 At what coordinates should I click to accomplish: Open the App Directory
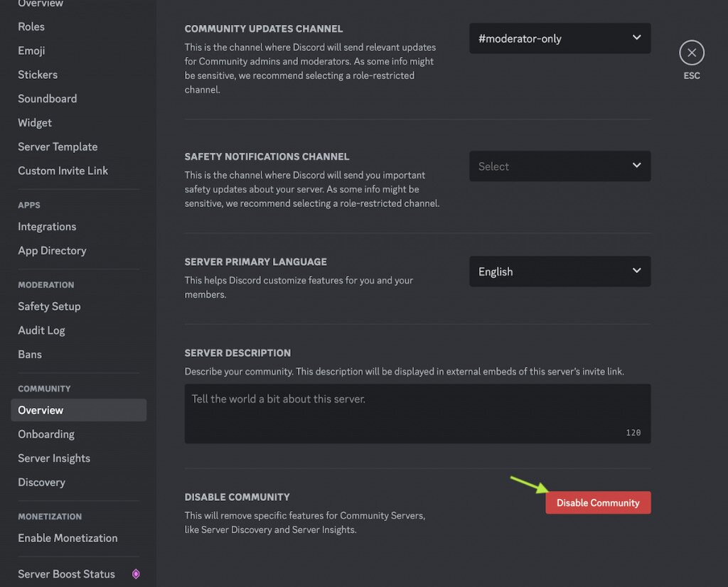[x=52, y=250]
